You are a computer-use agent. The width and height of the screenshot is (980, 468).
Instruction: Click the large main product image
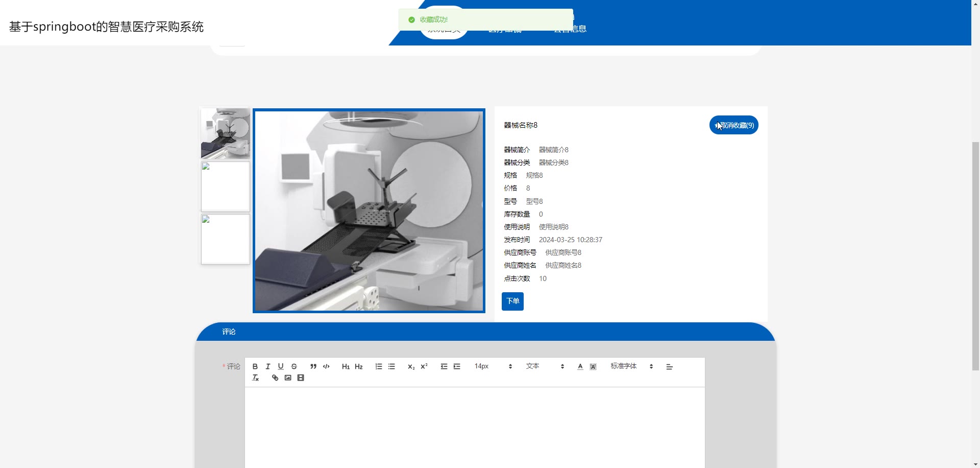(x=369, y=210)
